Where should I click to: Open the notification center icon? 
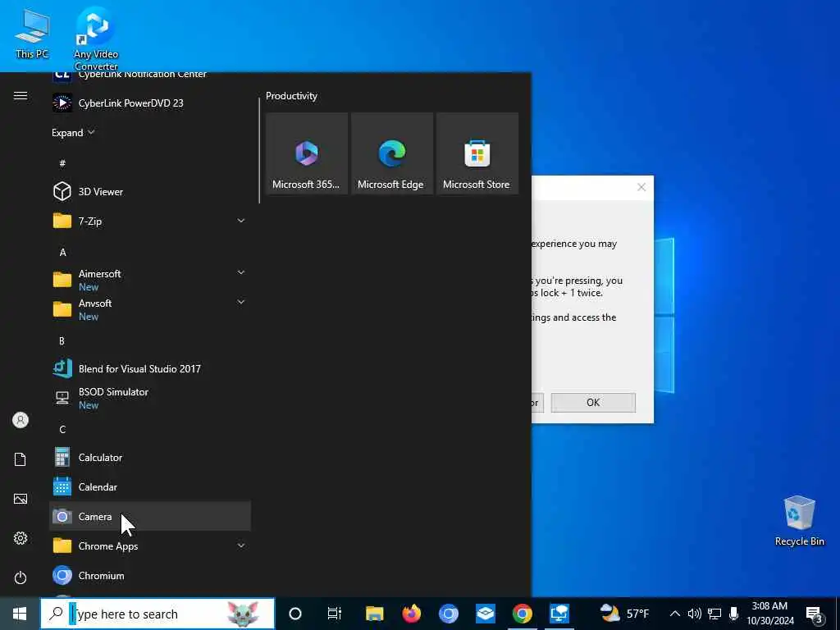click(814, 614)
